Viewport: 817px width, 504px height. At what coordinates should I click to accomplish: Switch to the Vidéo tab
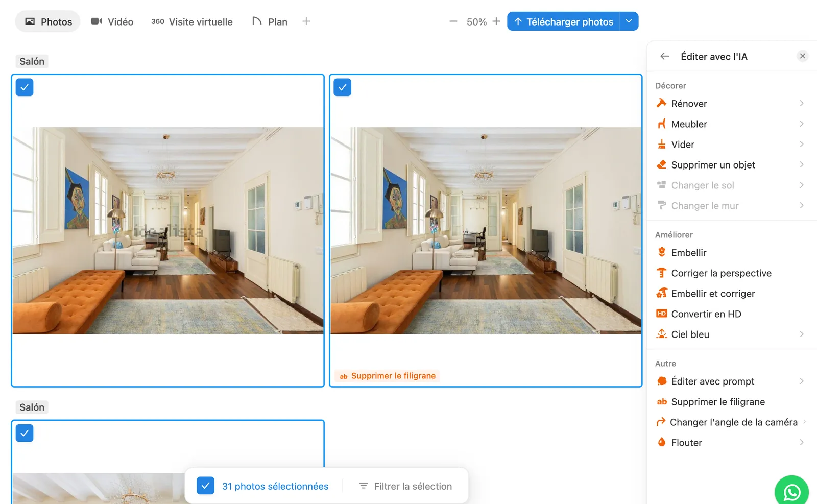tap(112, 21)
